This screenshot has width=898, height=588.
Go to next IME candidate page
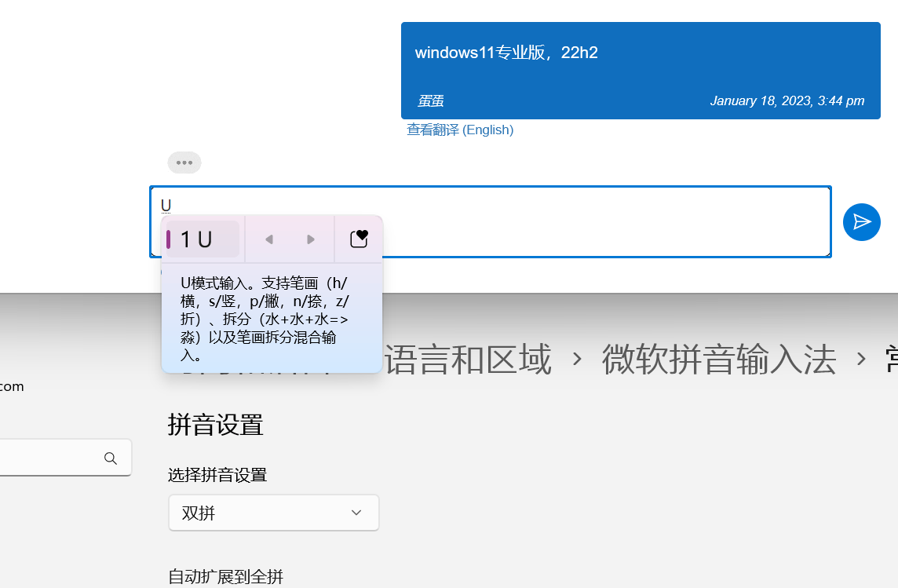310,239
